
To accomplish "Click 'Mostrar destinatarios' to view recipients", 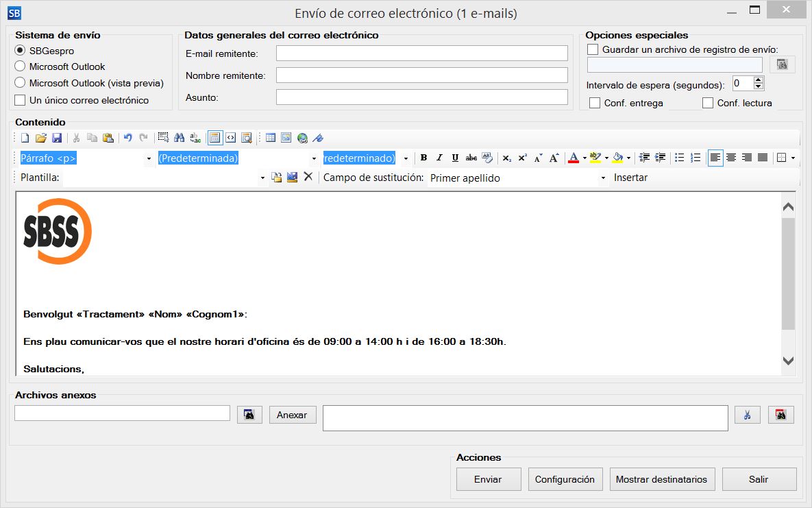I will pyautogui.click(x=662, y=479).
